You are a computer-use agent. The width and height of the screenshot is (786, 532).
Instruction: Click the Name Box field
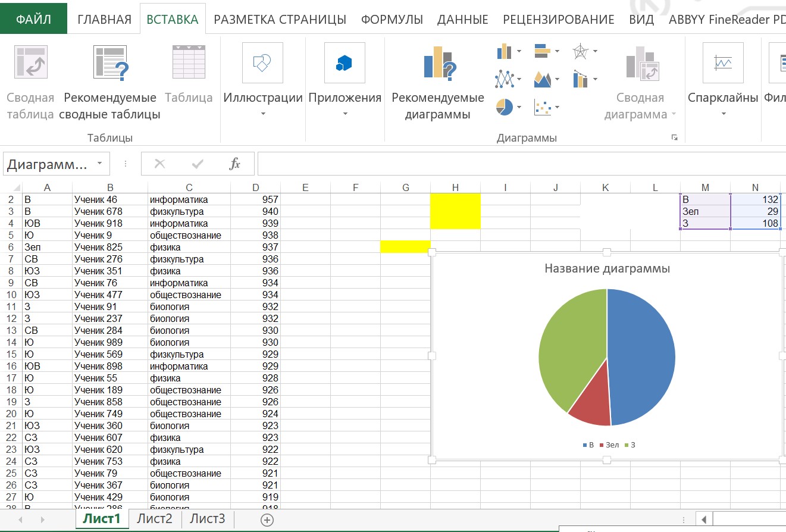coord(48,164)
